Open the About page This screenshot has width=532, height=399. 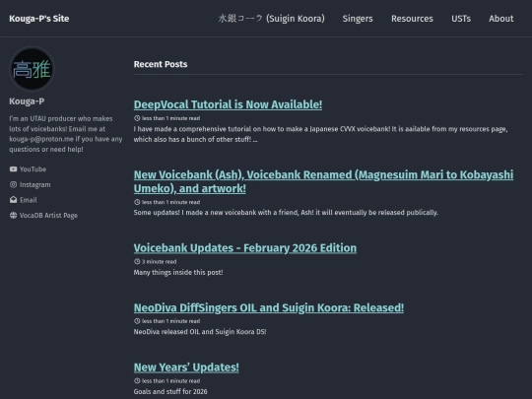pos(501,19)
